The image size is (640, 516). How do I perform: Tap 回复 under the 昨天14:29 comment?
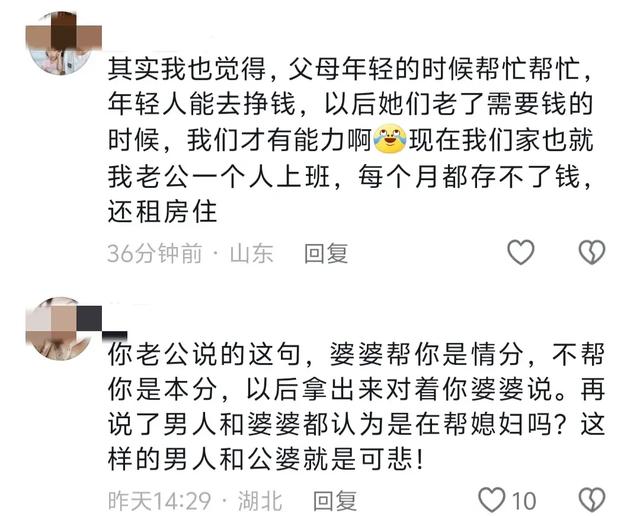click(x=335, y=500)
